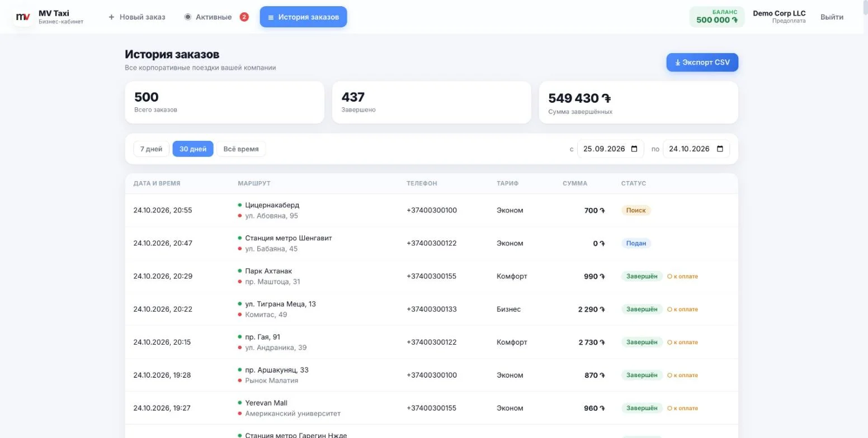Click the 2 730 amount cell
This screenshot has width=868, height=438.
coord(592,342)
